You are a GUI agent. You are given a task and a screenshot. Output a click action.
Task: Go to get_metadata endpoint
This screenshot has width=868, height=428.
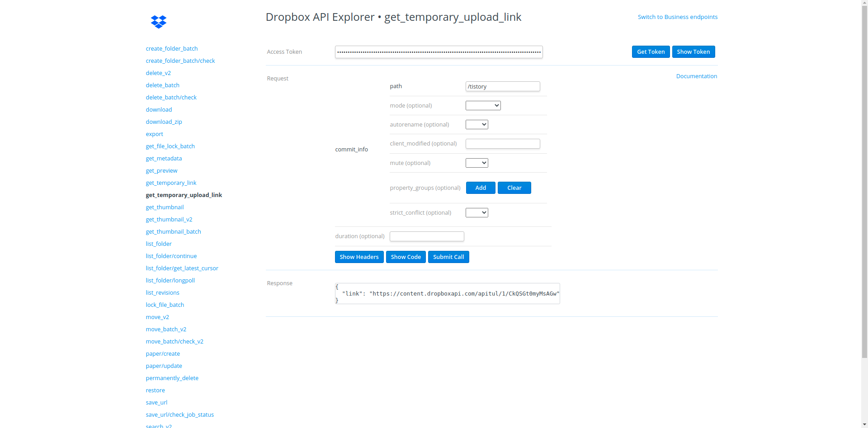(x=164, y=158)
